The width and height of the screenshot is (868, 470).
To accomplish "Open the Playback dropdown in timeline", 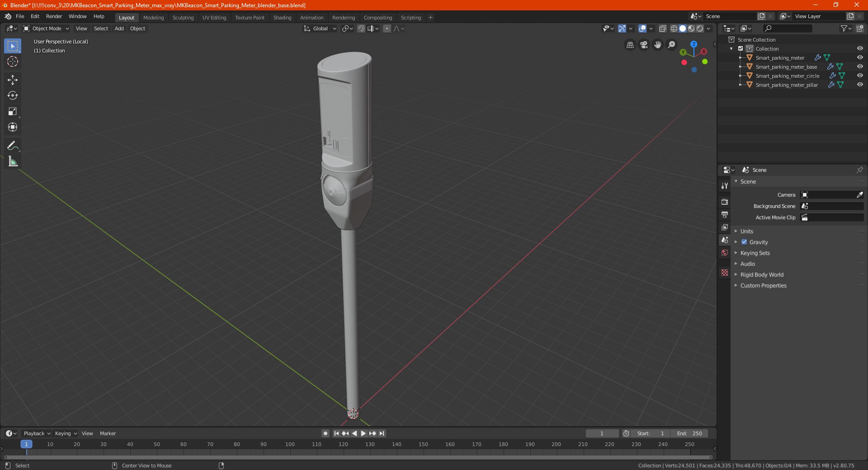I will 37,433.
